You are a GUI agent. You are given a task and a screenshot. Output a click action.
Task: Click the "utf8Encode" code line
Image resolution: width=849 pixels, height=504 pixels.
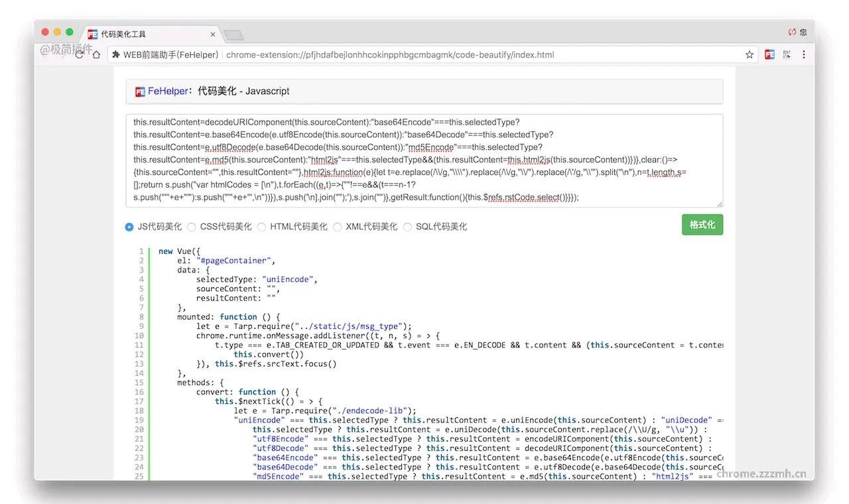click(x=482, y=439)
